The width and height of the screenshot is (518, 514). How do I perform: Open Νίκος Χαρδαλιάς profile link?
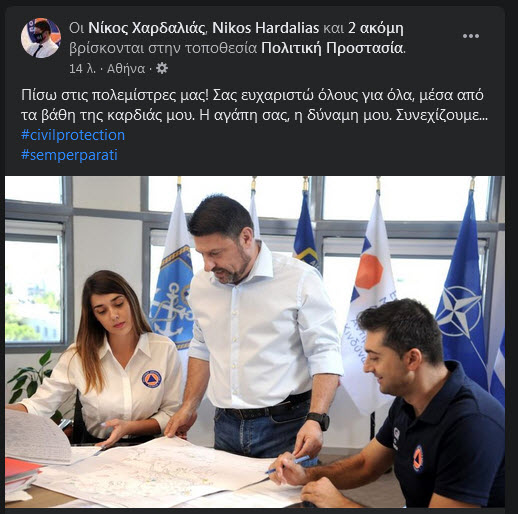click(x=146, y=28)
